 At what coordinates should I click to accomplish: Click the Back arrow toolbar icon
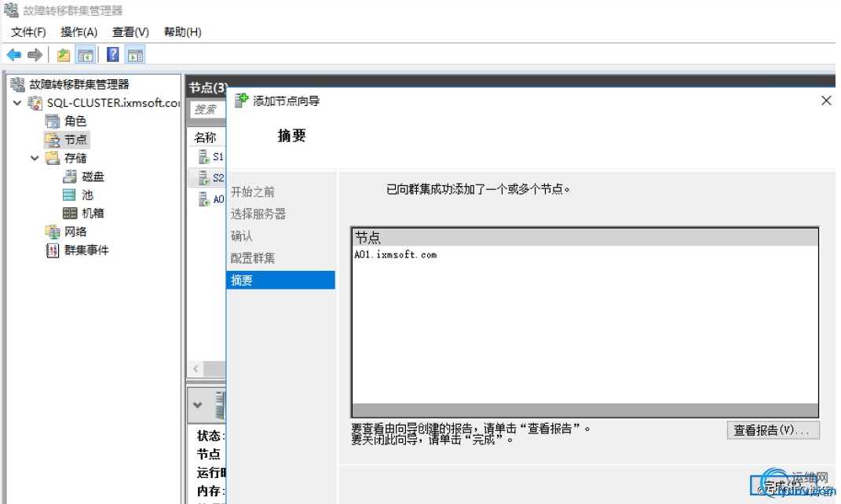click(x=14, y=55)
